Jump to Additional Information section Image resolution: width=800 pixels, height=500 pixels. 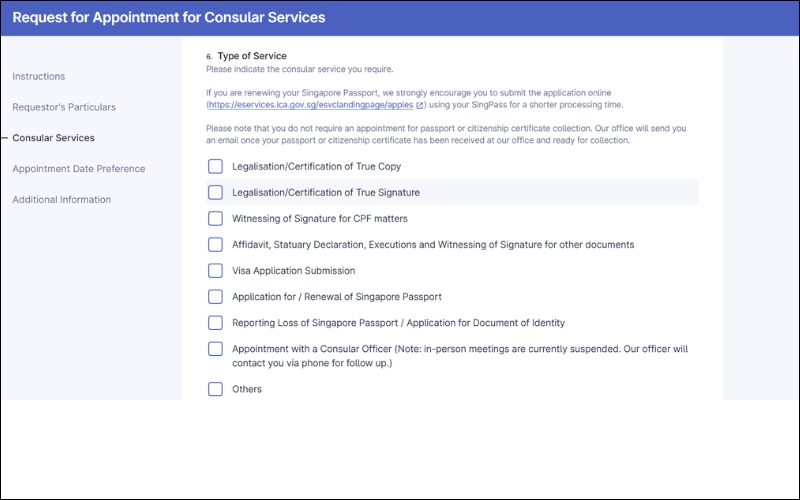tap(62, 200)
